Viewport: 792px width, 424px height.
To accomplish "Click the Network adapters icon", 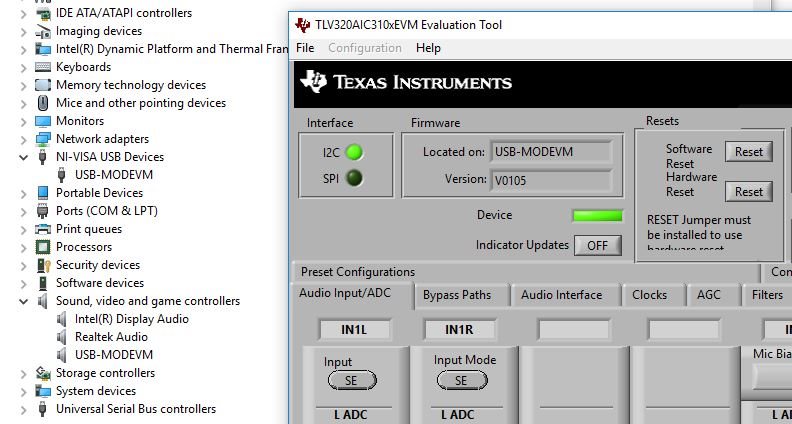I will point(43,139).
